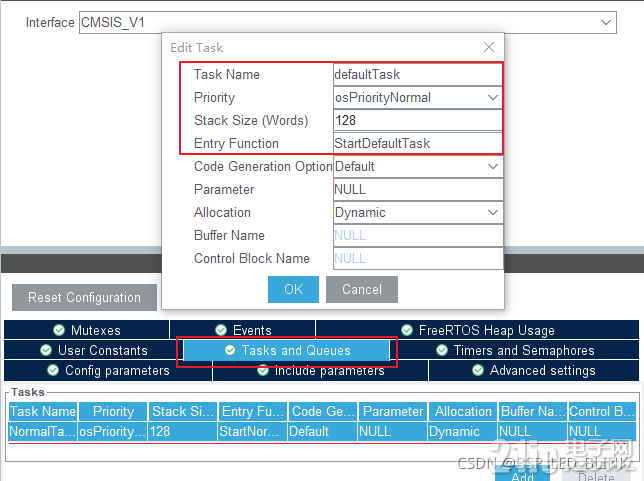Click the check icon beside Config parameters
The width and height of the screenshot is (644, 481).
click(x=53, y=370)
